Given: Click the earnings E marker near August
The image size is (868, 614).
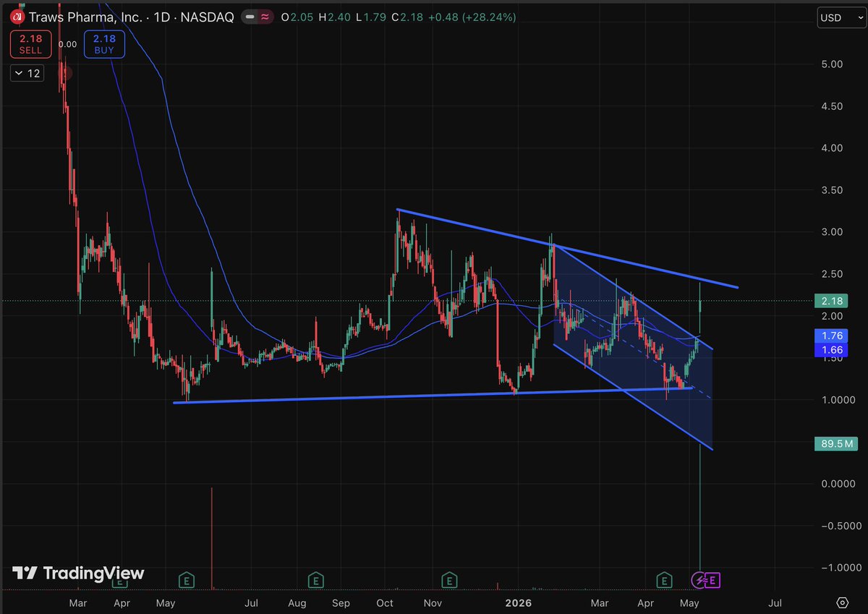Looking at the screenshot, I should (315, 579).
